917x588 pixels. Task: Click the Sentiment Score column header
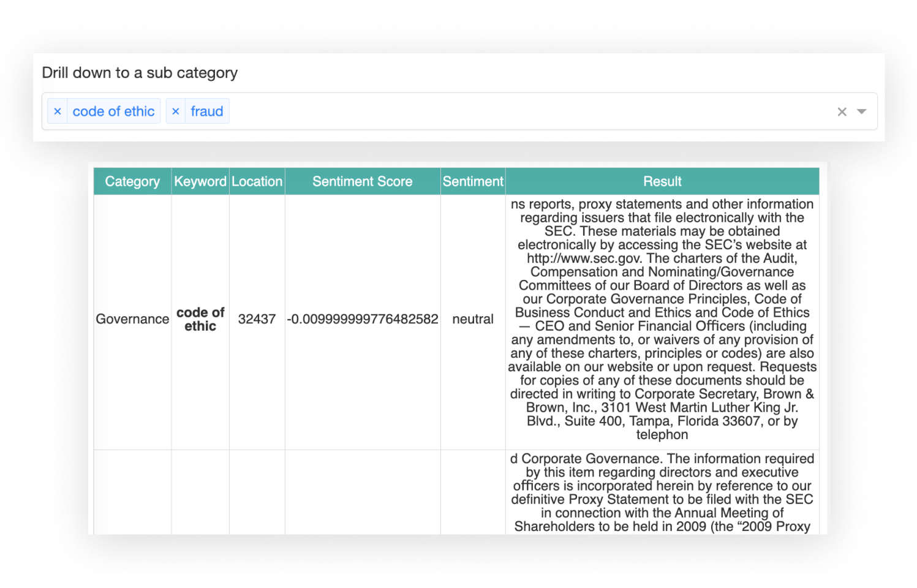[x=363, y=181]
